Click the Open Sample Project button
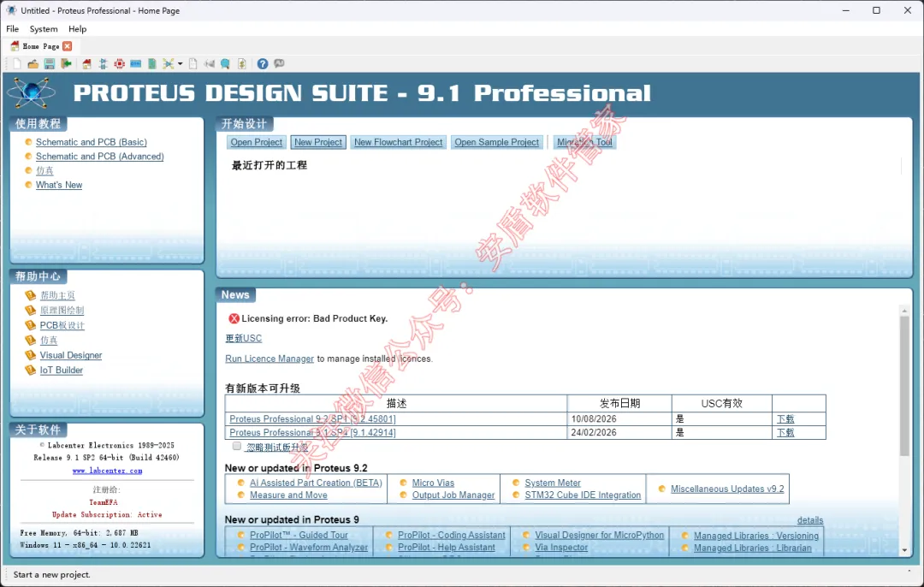Image resolution: width=924 pixels, height=587 pixels. (497, 142)
